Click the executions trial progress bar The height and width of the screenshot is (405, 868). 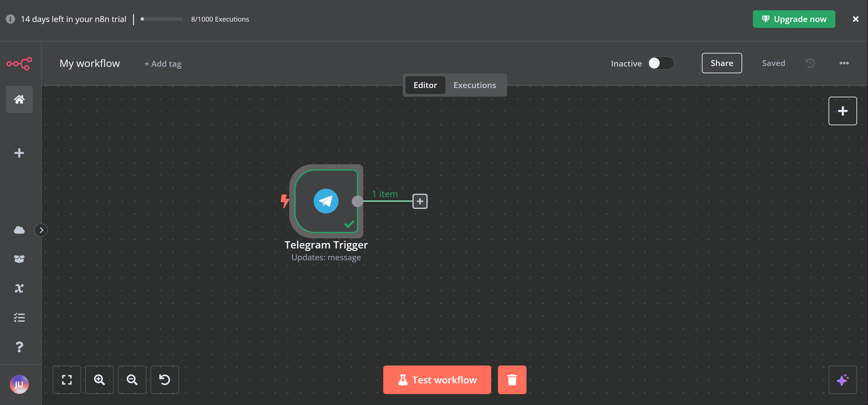(x=161, y=19)
